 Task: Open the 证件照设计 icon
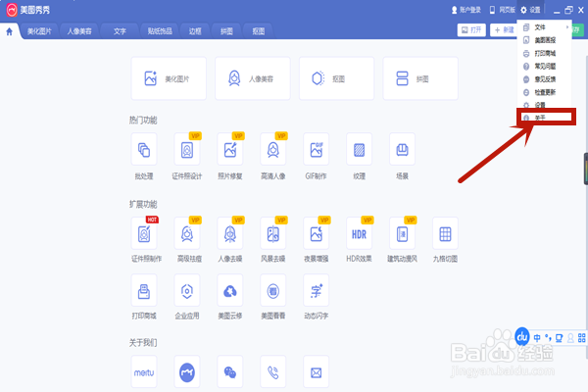point(187,149)
